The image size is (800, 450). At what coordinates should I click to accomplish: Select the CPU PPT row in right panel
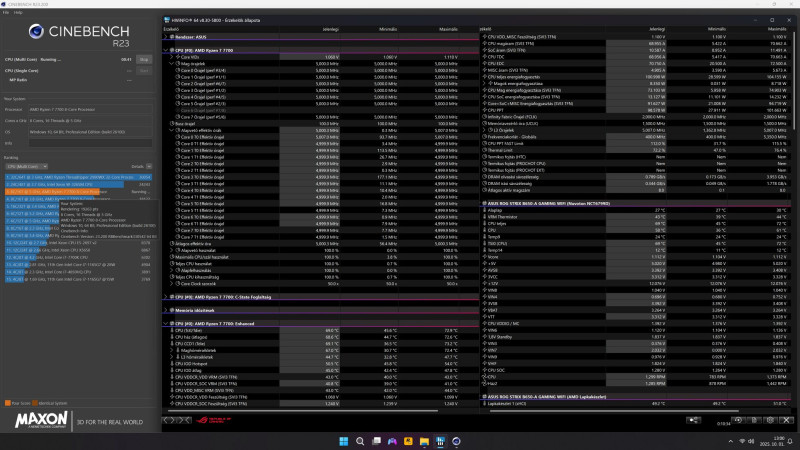click(636, 110)
